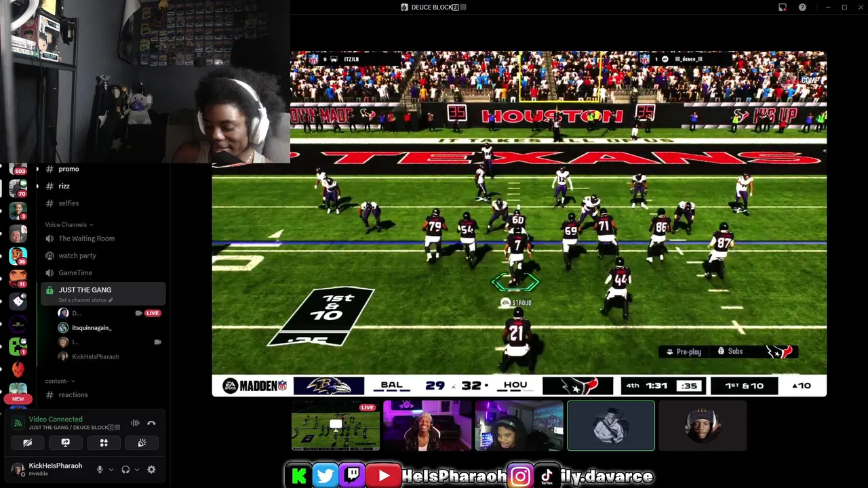
Task: Click the main Madden stream video
Action: click(x=519, y=224)
